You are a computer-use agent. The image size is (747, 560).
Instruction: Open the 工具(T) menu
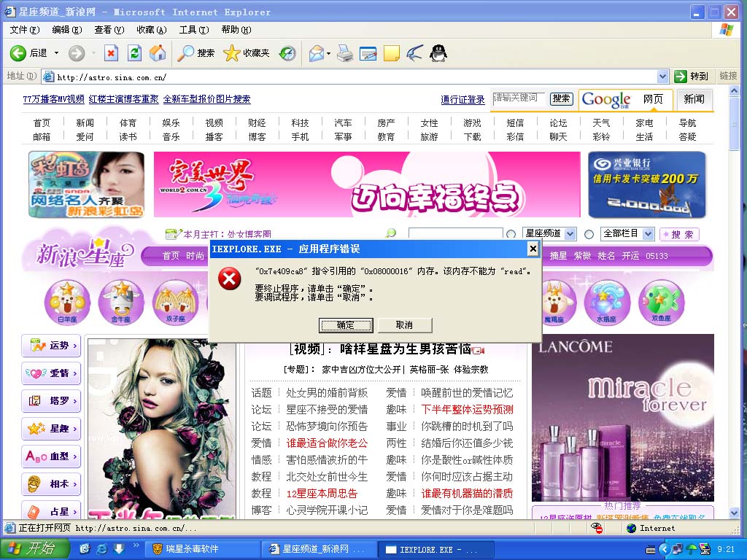(193, 30)
